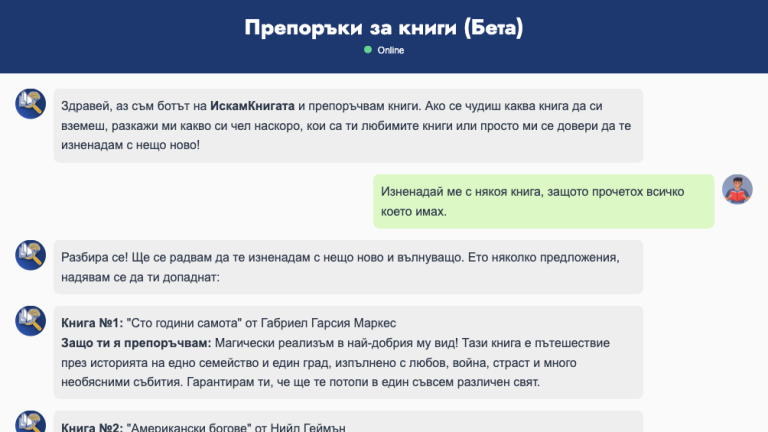Click the title "Американски богове"
Viewport: 768px width, 432px height.
tap(189, 427)
